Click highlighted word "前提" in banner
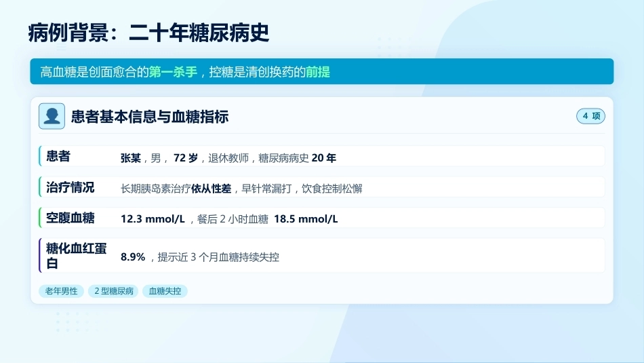644x363 pixels. (x=317, y=72)
